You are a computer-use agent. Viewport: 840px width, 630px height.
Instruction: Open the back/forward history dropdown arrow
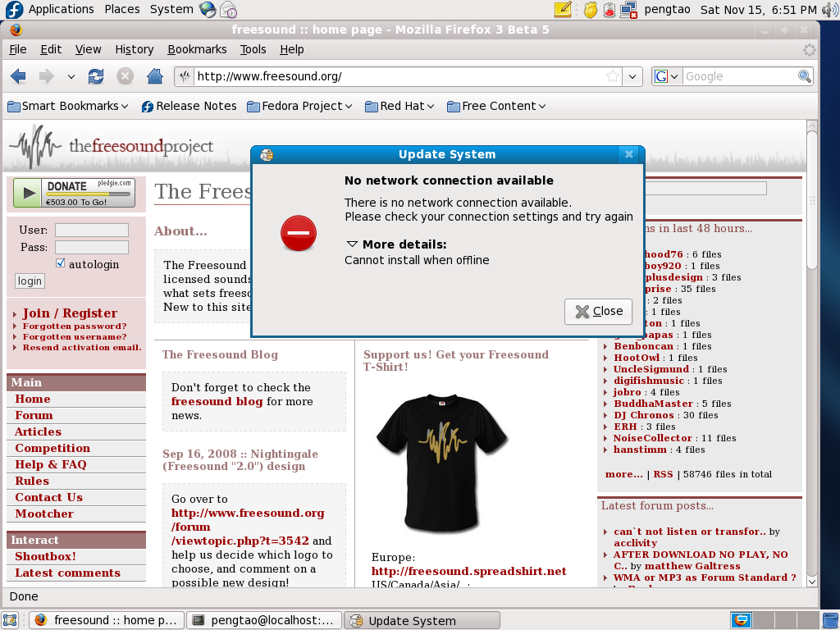(x=71, y=76)
